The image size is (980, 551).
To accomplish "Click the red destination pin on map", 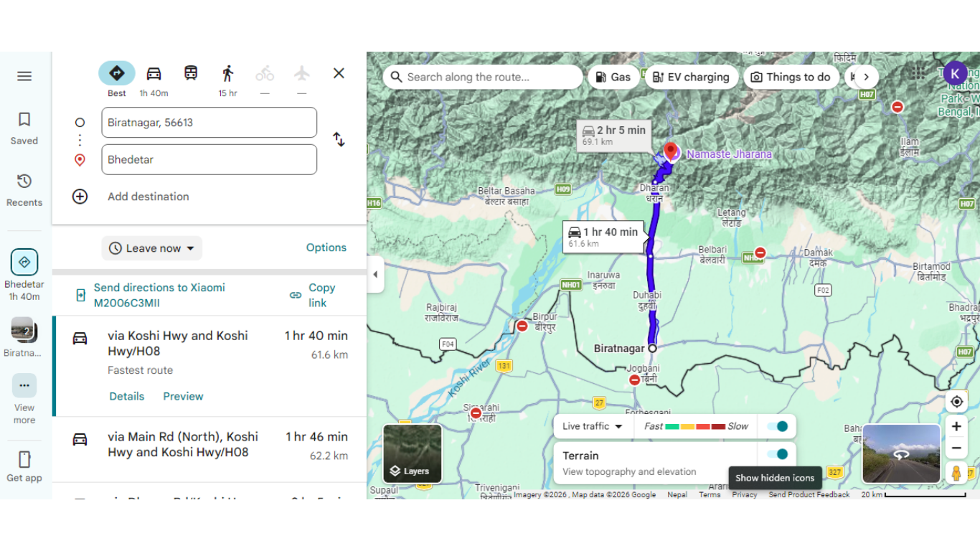I will 671,151.
